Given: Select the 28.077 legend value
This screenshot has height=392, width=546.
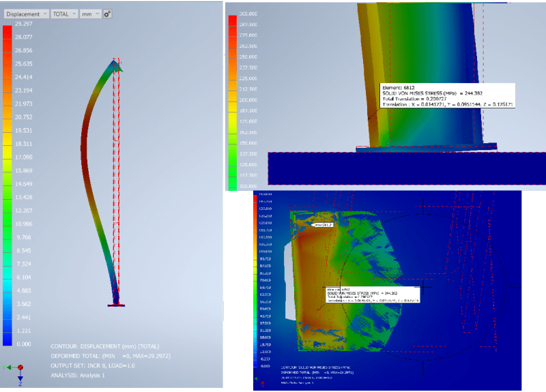Looking at the screenshot, I should (x=23, y=37).
